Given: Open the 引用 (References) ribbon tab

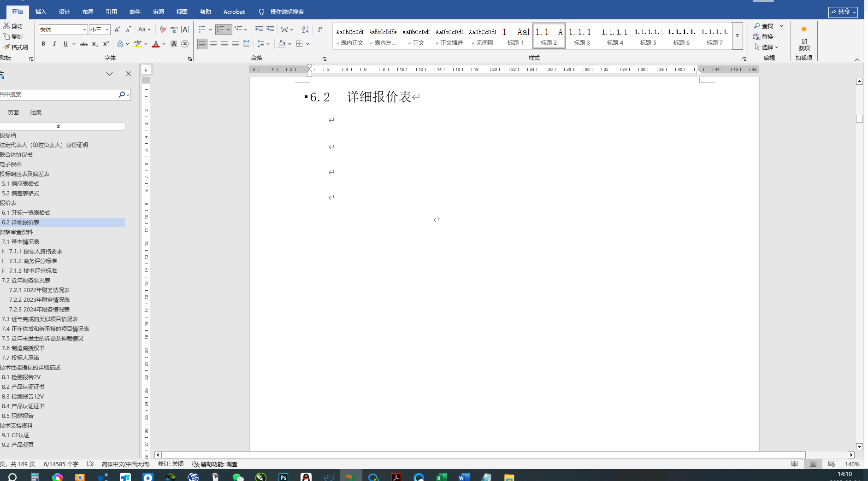Looking at the screenshot, I should coord(112,12).
